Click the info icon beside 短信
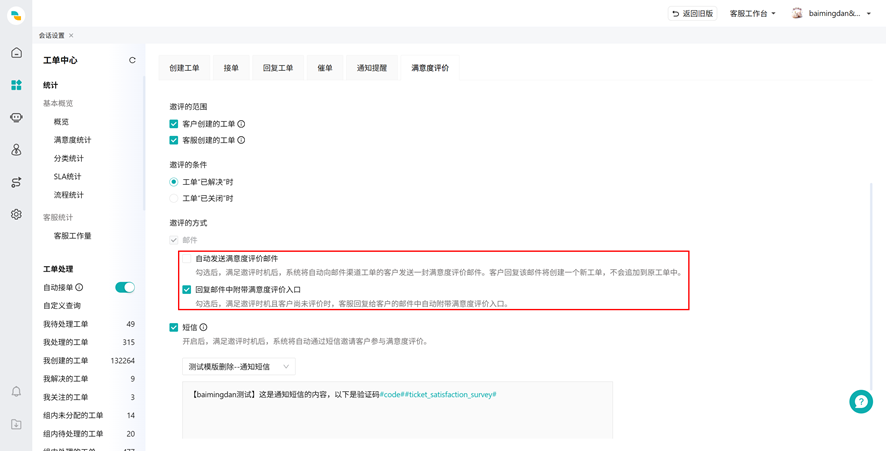This screenshot has height=451, width=886. pos(203,327)
